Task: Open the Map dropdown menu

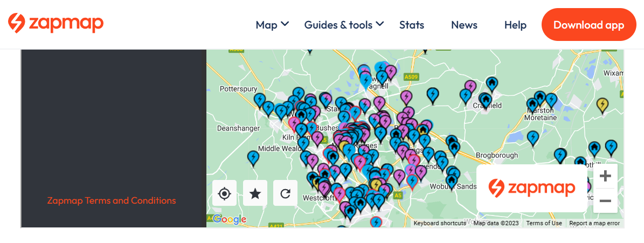Action: pyautogui.click(x=272, y=25)
